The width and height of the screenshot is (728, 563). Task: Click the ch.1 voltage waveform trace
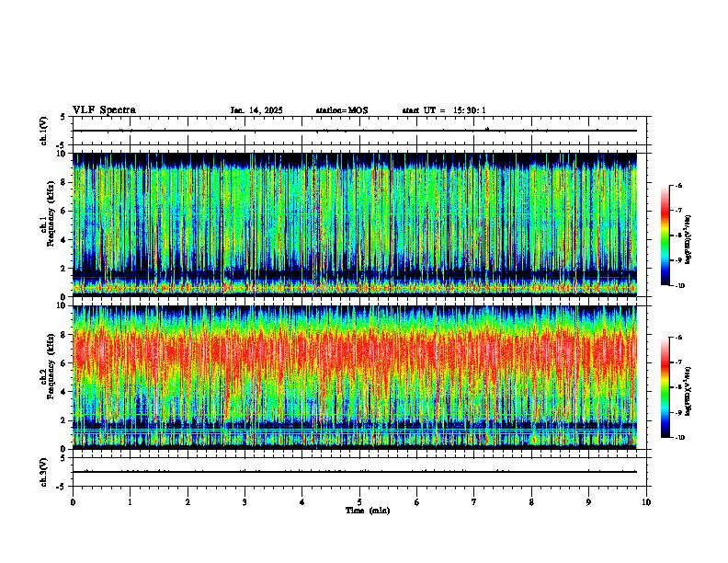tap(355, 131)
